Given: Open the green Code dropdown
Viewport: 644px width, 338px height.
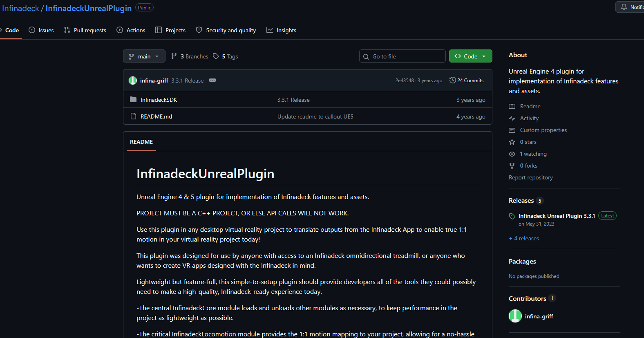Looking at the screenshot, I should coord(471,56).
